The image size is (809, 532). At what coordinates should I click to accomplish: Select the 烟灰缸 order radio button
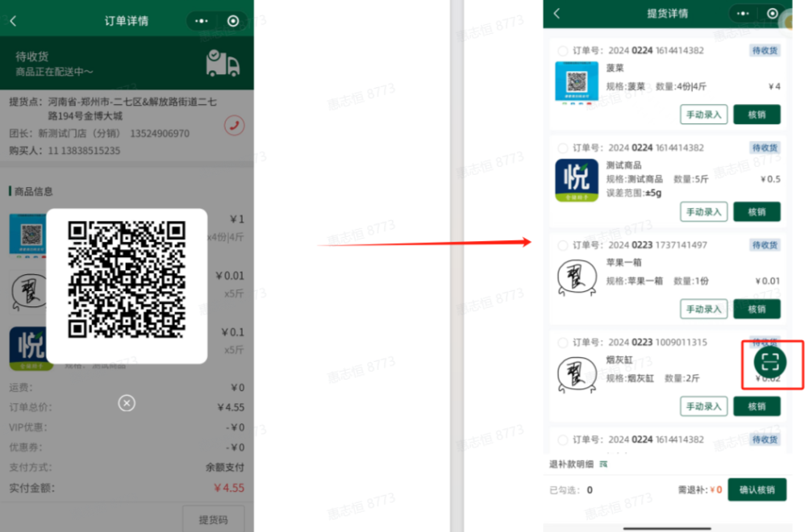pos(563,343)
